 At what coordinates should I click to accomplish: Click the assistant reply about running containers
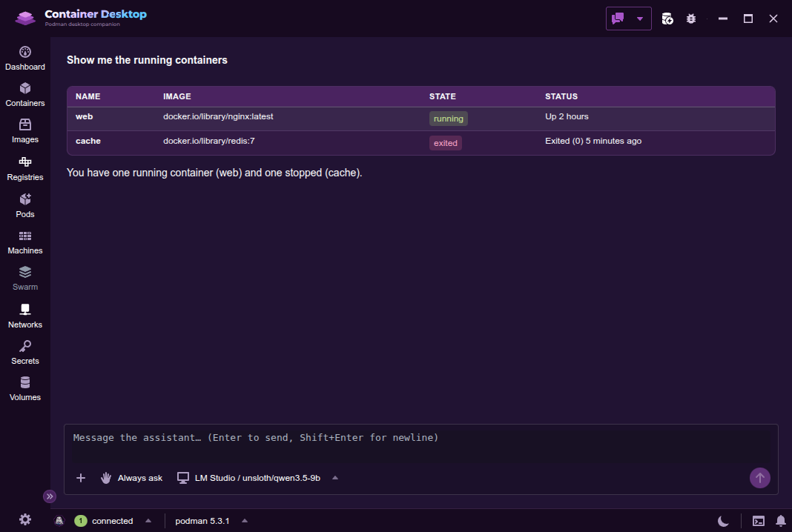point(214,173)
